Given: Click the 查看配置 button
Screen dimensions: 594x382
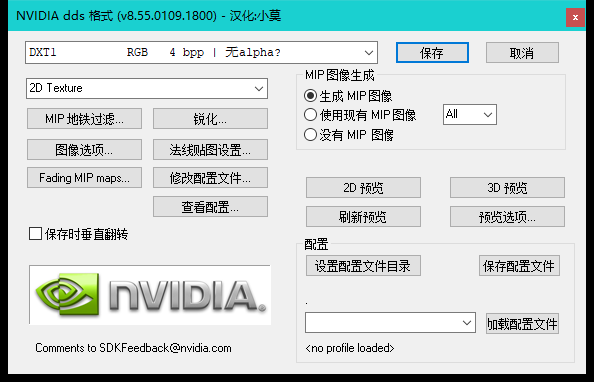Looking at the screenshot, I should [x=210, y=207].
